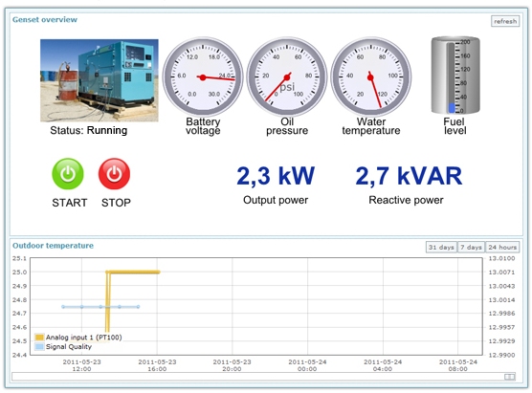Click the Battery voltage gauge
The width and height of the screenshot is (532, 393).
203,76
